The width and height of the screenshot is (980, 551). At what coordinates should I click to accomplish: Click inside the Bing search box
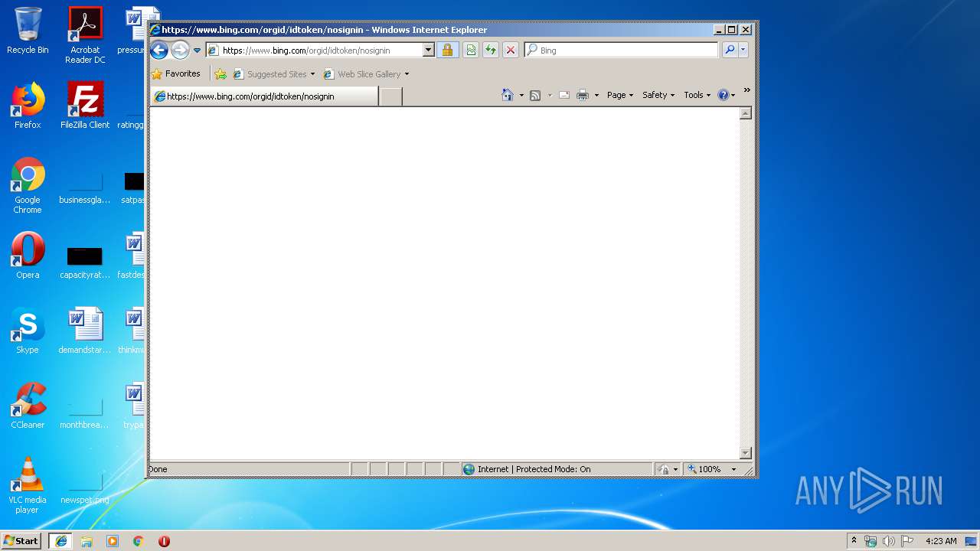tap(628, 51)
